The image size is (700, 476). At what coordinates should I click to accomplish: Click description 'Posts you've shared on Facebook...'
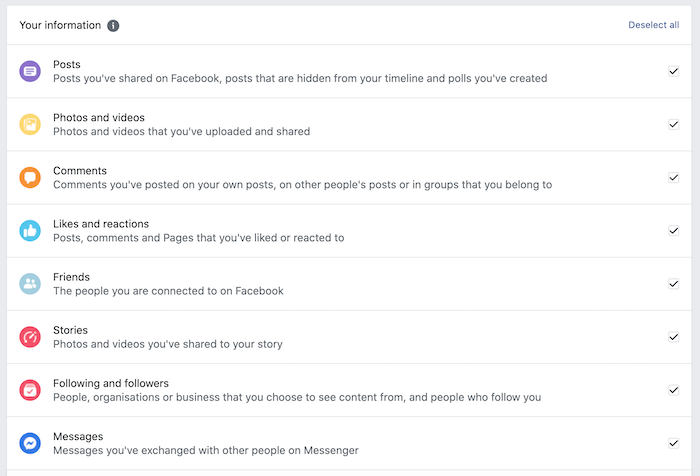(x=300, y=78)
